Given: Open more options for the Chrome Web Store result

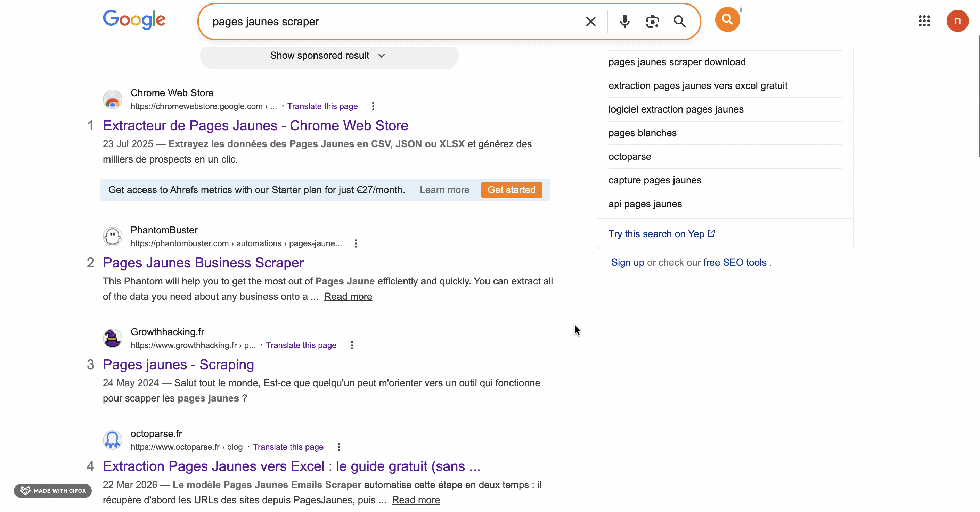Looking at the screenshot, I should click(373, 106).
